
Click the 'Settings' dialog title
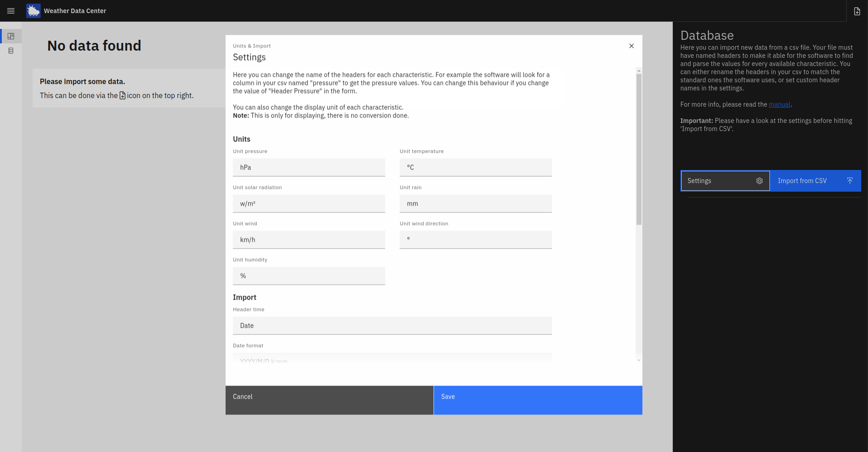(249, 57)
